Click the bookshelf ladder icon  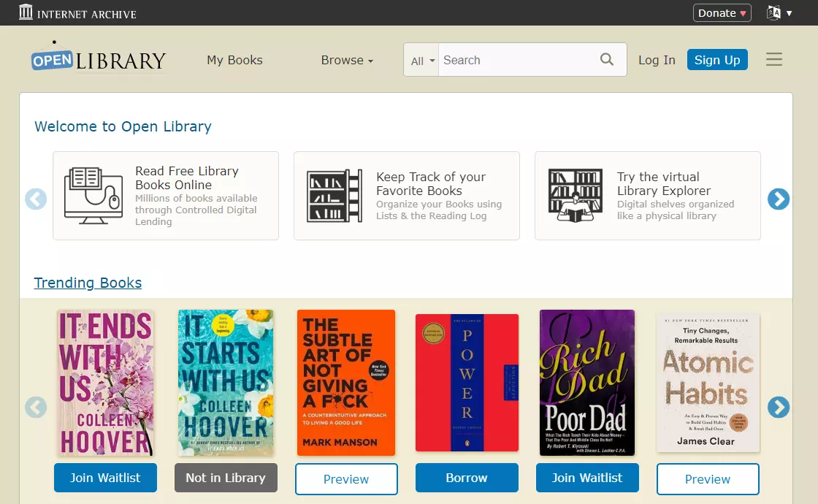(335, 196)
